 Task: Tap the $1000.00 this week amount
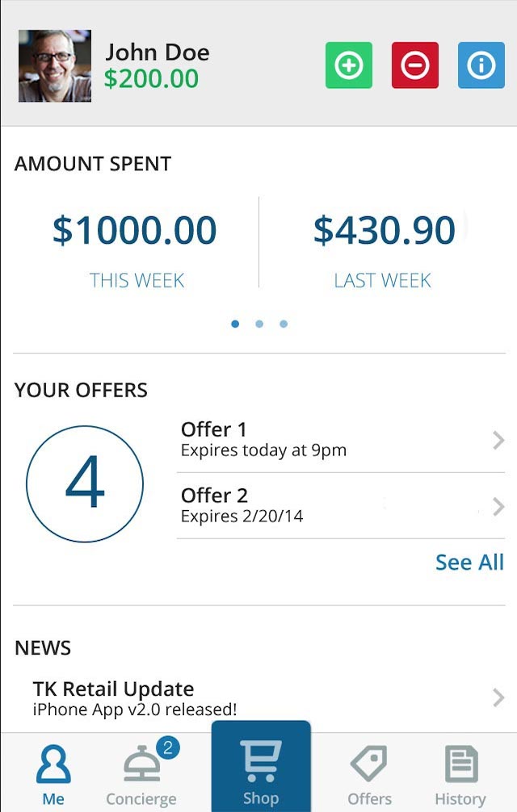135,230
